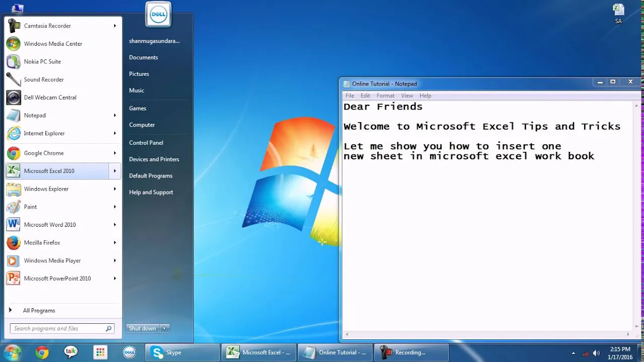Click the Dell user account picture
Viewport: 644px width, 362px height.
coord(158,14)
